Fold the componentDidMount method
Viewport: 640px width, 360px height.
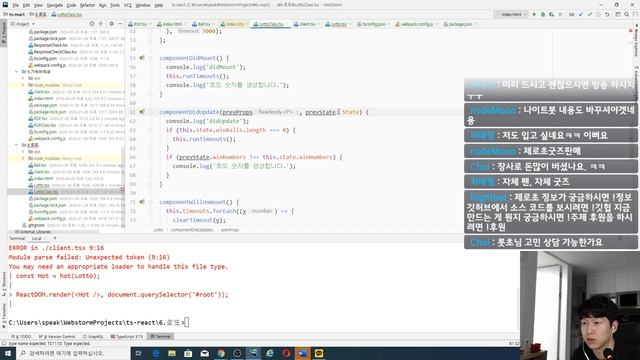[151, 58]
